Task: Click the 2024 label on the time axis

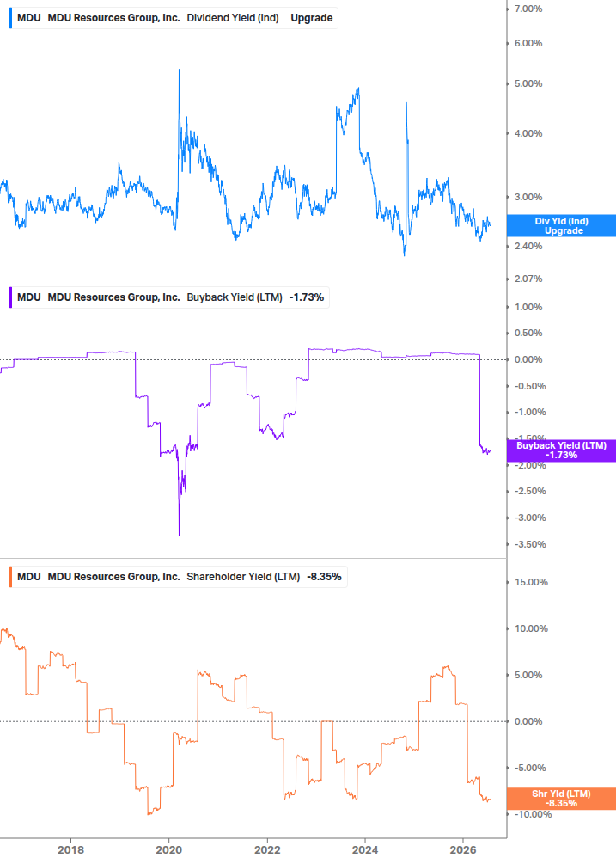Action: click(x=365, y=849)
